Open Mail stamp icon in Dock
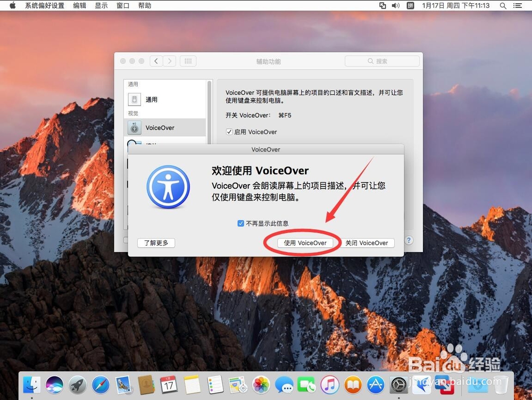This screenshot has height=400, width=532. point(123,385)
